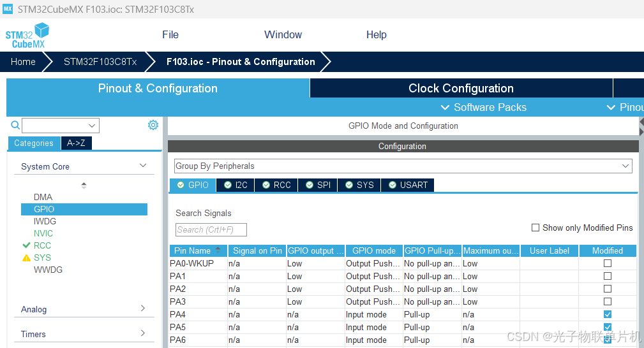Image resolution: width=644 pixels, height=348 pixels.
Task: Click the MX app icon in title bar
Action: pos(8,9)
